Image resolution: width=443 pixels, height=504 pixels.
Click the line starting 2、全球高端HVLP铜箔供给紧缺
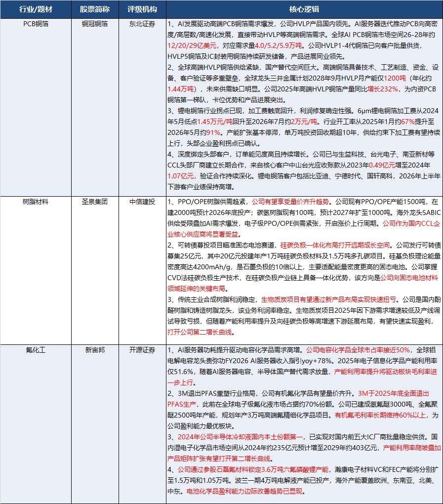tap(303, 68)
